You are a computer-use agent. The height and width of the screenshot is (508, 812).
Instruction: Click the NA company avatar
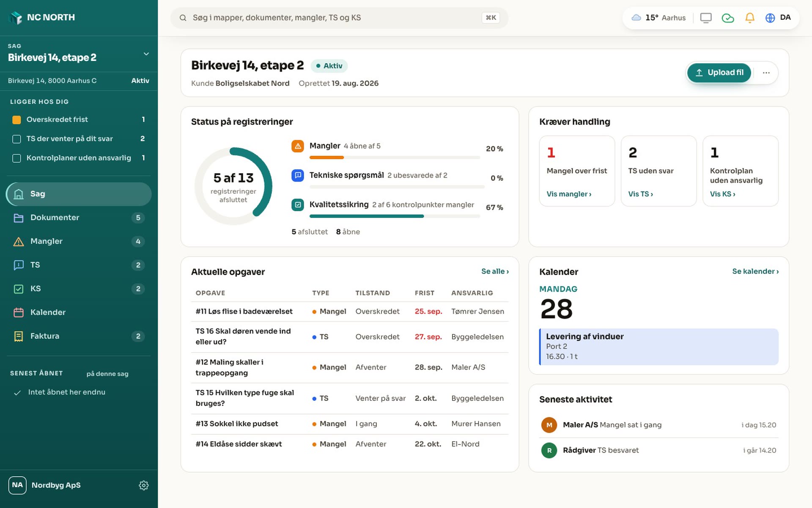(x=17, y=485)
